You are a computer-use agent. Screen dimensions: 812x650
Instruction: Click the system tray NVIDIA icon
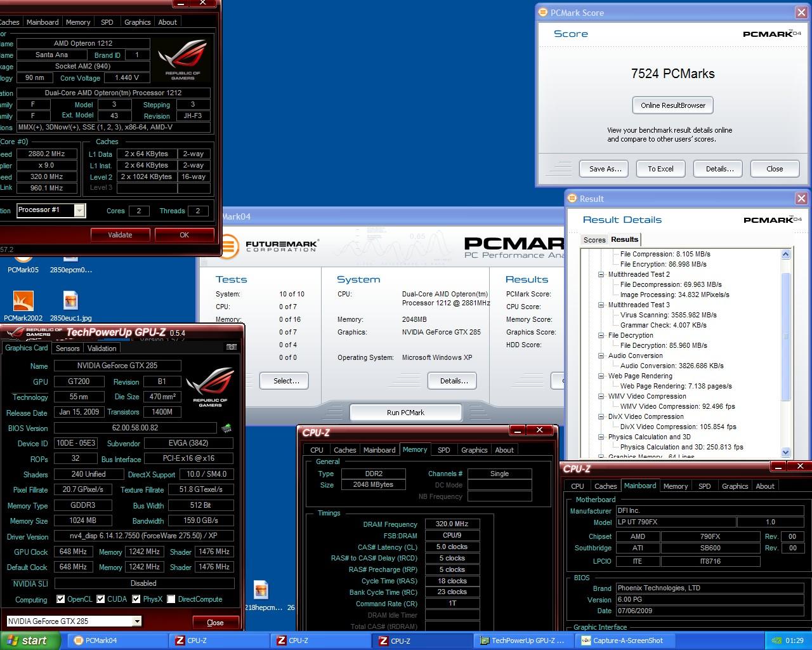coord(776,640)
